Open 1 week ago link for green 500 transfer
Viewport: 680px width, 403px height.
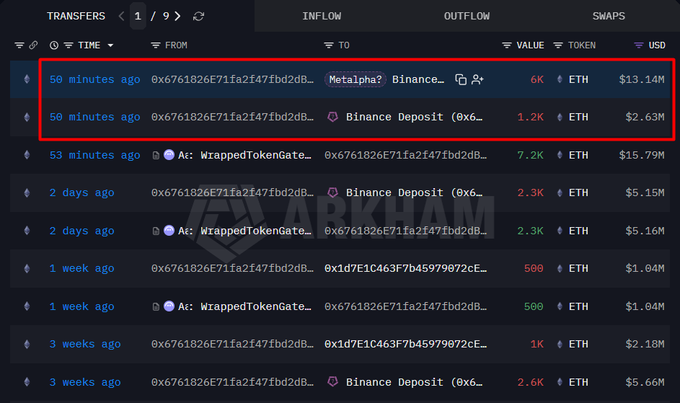(x=82, y=306)
